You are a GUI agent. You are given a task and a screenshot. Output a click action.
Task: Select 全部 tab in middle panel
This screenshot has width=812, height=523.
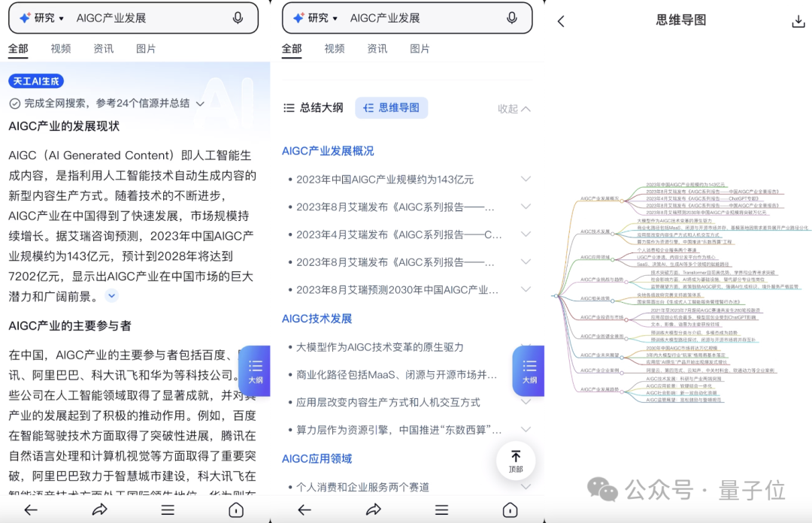[292, 49]
